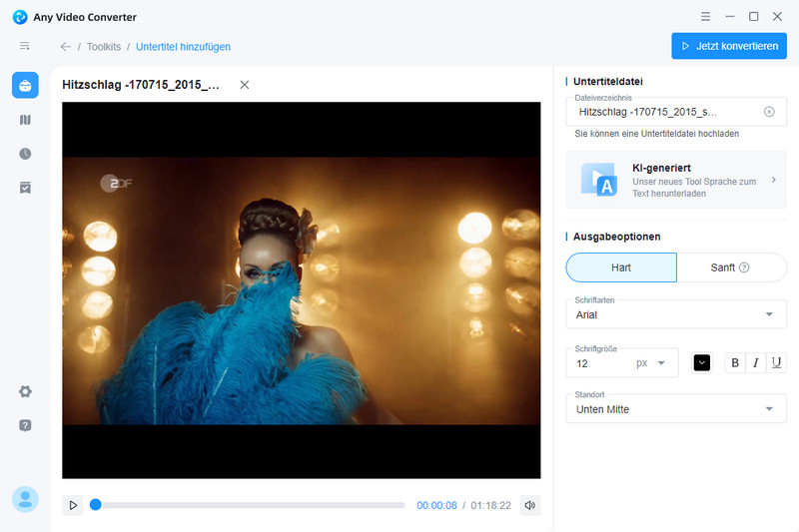The width and height of the screenshot is (799, 532).
Task: Click the font size value 12
Action: point(582,363)
